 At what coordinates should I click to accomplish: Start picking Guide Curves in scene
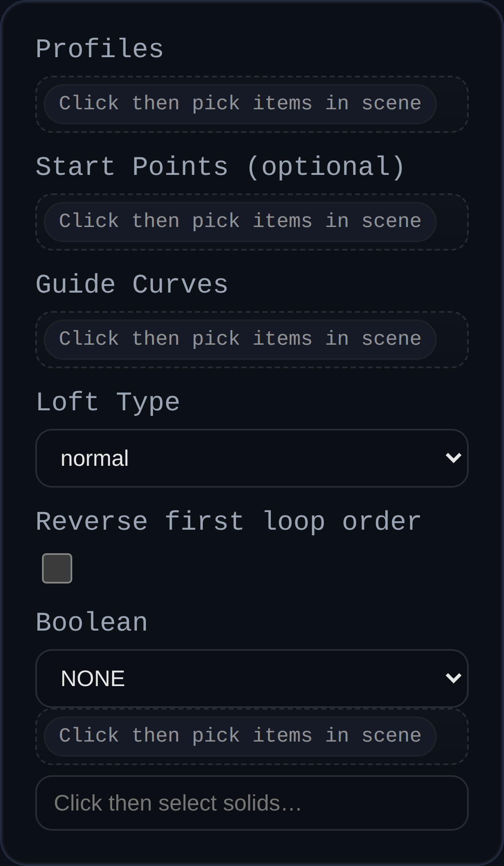tap(240, 338)
